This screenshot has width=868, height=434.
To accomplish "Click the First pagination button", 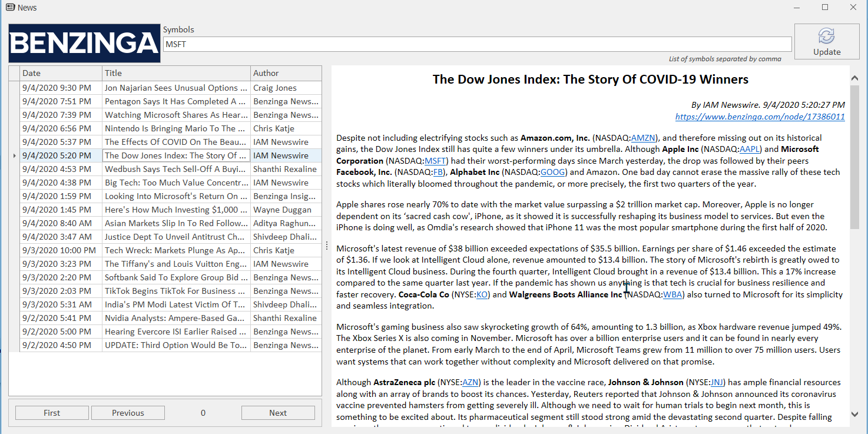I will click(52, 412).
